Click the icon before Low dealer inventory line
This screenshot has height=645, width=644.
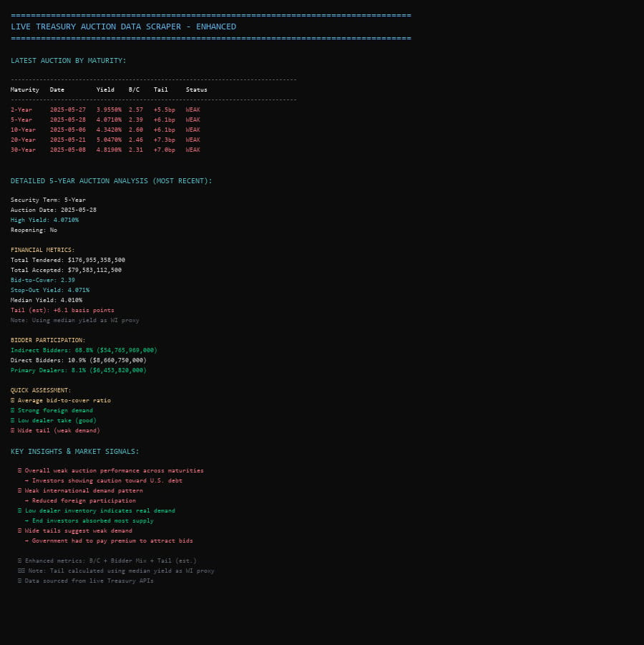[x=20, y=510]
